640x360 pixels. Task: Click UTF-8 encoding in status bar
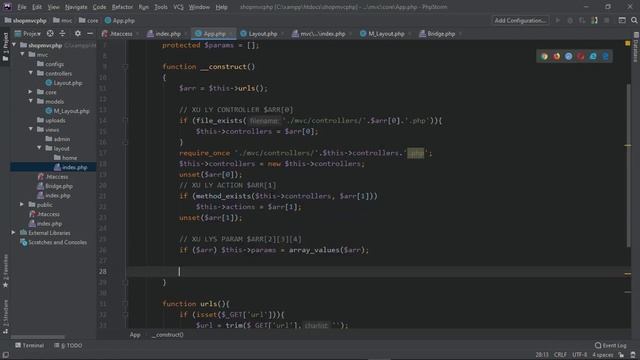[580, 355]
